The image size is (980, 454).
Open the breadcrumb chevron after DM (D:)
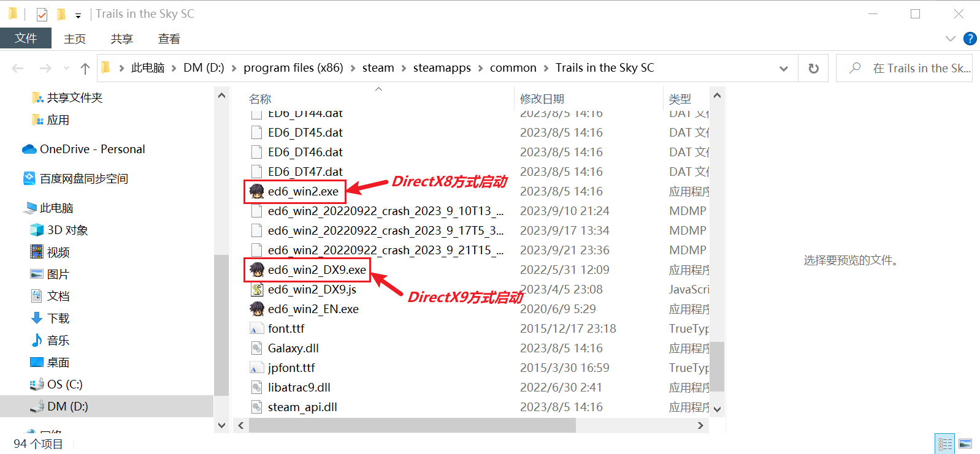234,68
